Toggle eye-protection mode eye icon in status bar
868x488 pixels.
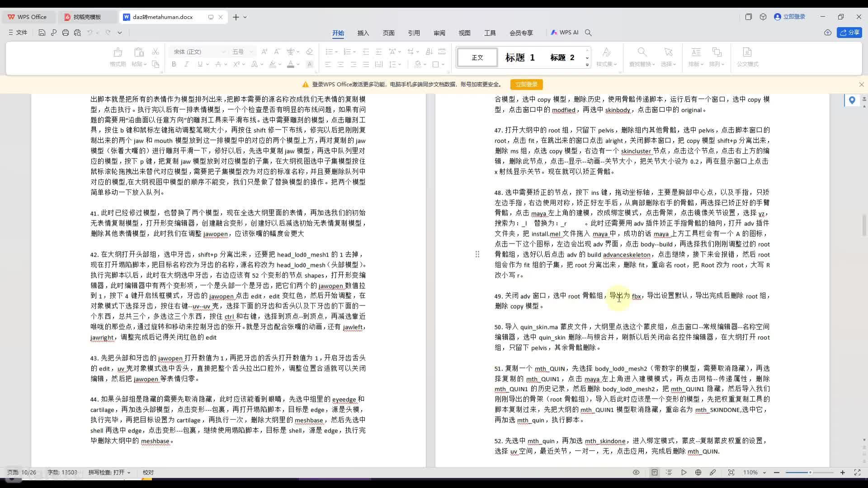[x=636, y=472]
